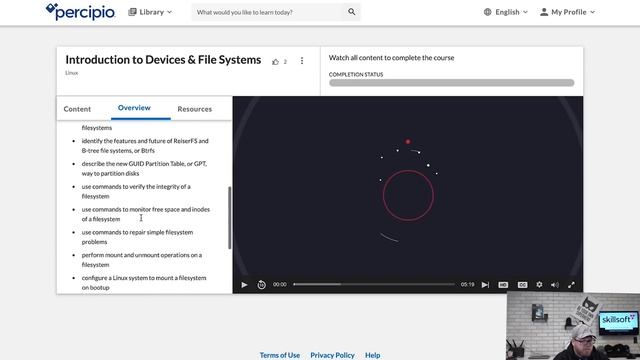This screenshot has height=360, width=640.
Task: Open the Terms of Use link
Action: pyautogui.click(x=280, y=355)
